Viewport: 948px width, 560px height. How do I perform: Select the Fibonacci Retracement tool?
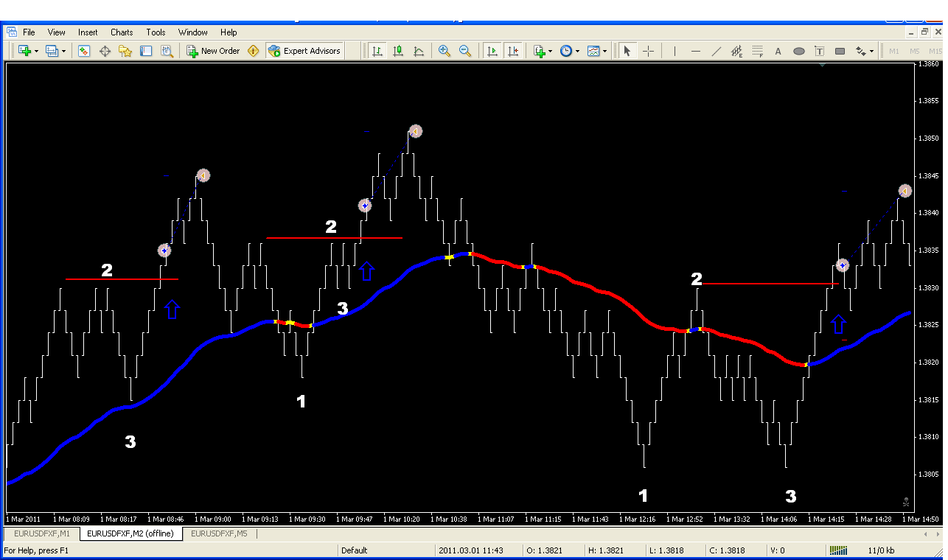757,51
